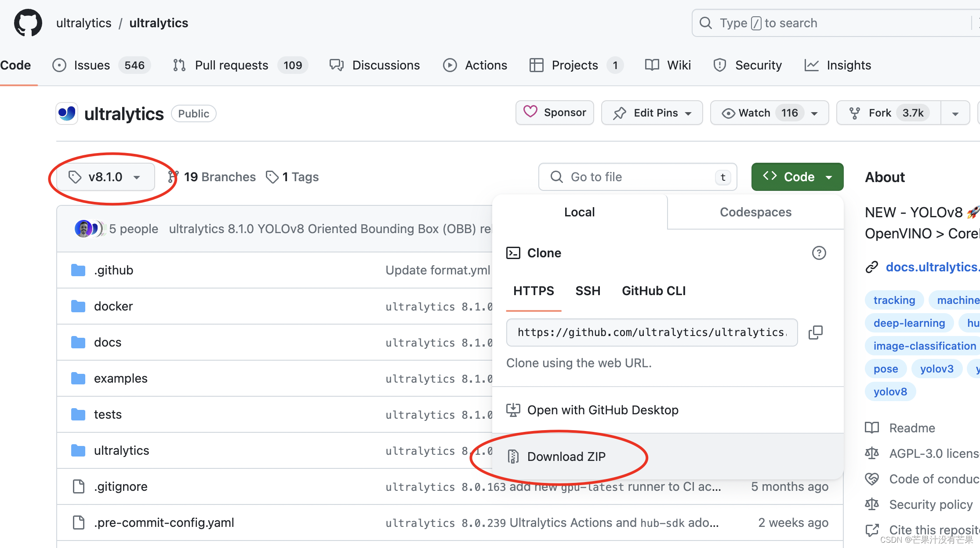
Task: Click the 'tracking' topic tag
Action: point(894,300)
